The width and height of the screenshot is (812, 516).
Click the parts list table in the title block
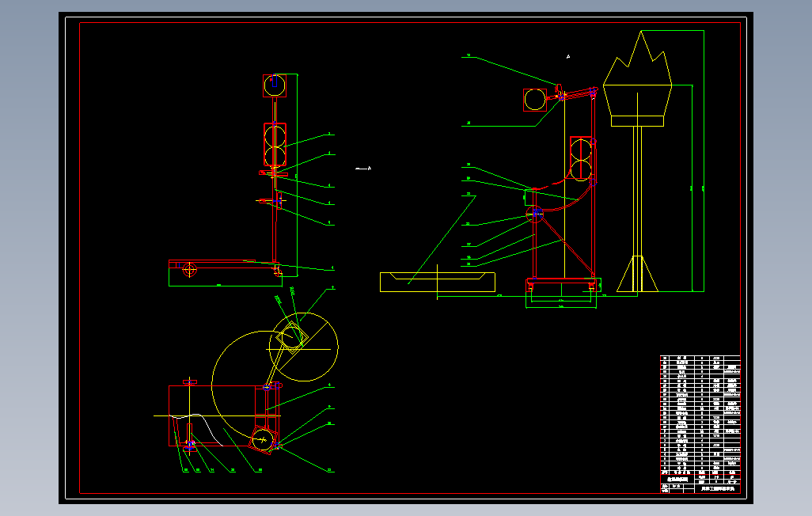(x=700, y=413)
